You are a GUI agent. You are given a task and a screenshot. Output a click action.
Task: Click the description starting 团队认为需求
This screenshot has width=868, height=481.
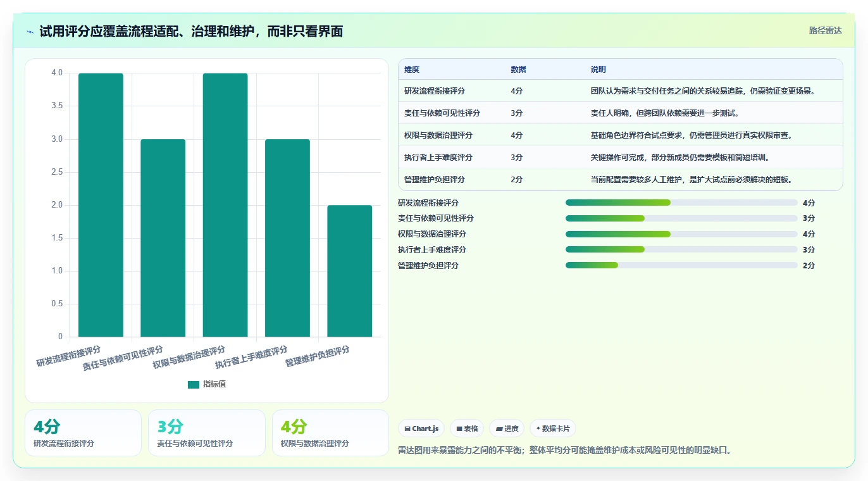(x=702, y=91)
